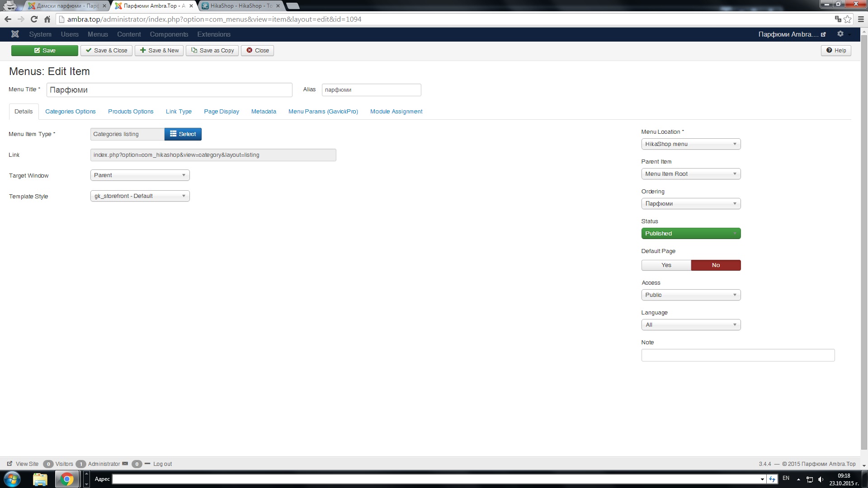Open the Ordering dropdown
The width and height of the screenshot is (868, 488).
click(x=691, y=204)
